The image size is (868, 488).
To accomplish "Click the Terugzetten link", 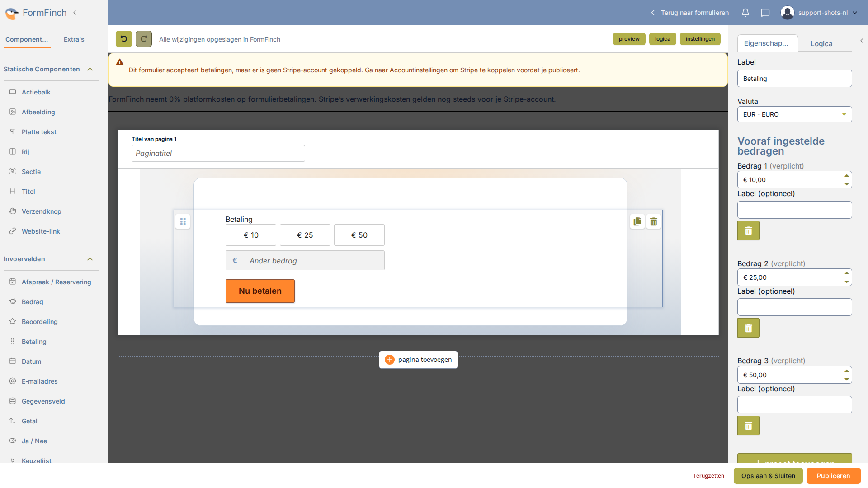I will 708,476.
